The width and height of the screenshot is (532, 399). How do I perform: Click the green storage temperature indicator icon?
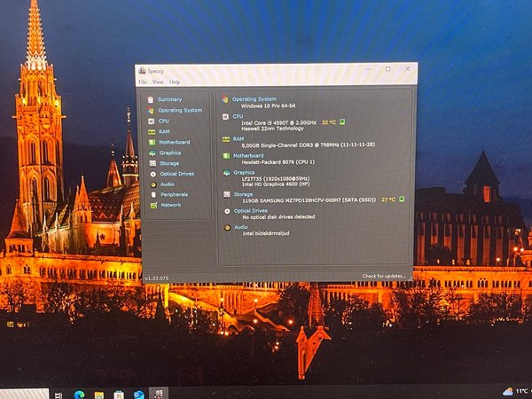pos(402,199)
